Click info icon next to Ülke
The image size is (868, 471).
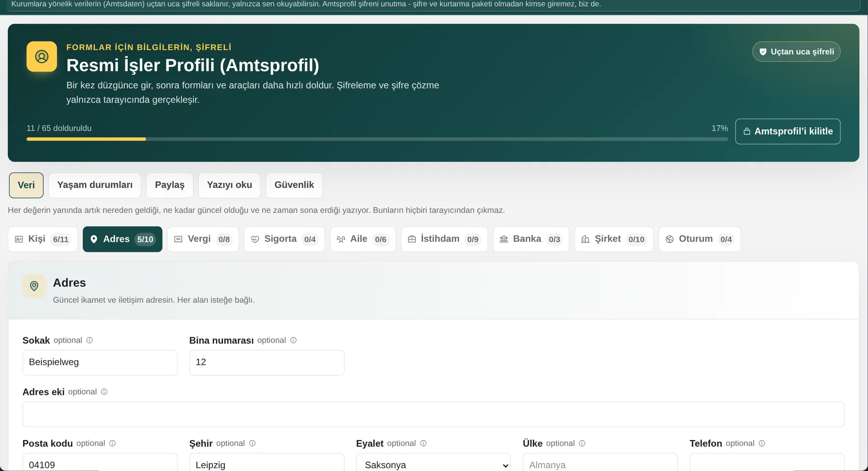pos(582,444)
